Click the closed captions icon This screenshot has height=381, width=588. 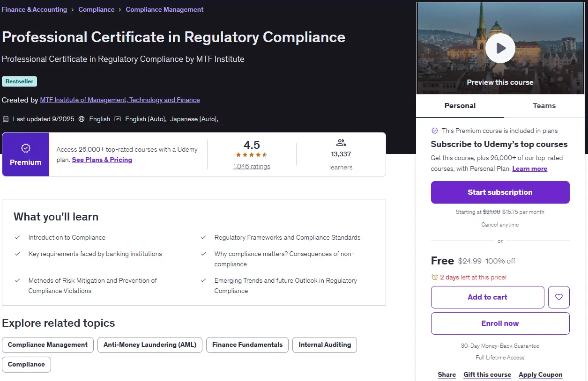(118, 119)
